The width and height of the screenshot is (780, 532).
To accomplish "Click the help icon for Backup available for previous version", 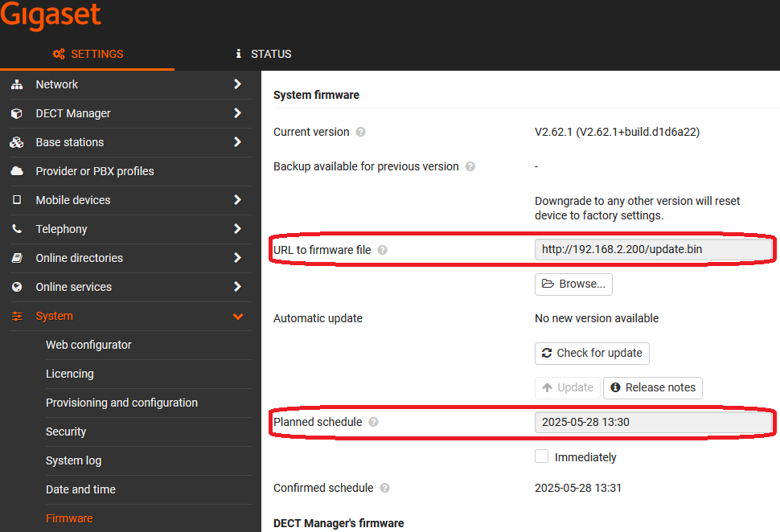I will click(470, 166).
